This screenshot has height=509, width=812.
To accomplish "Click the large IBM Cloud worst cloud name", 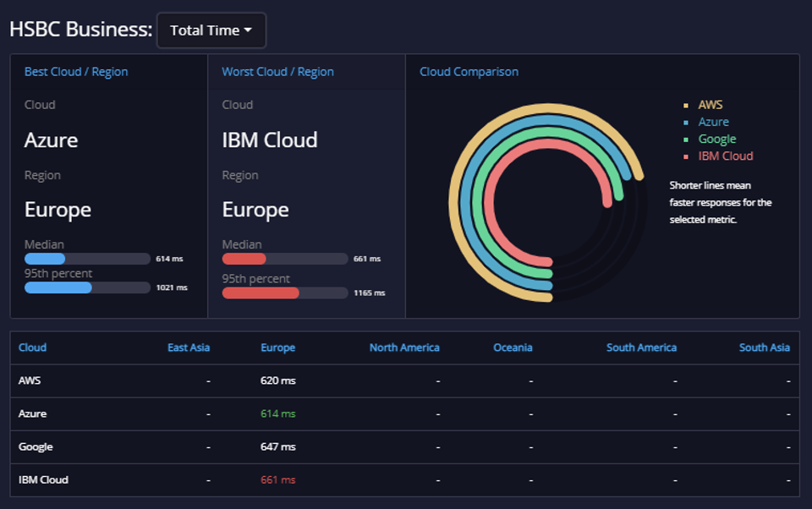I will click(270, 140).
